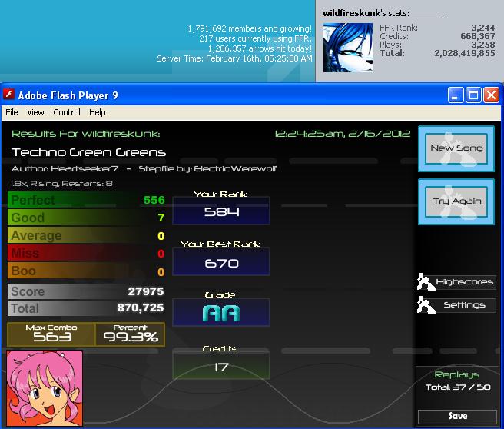The height and width of the screenshot is (429, 504).
Task: Open wildfireskunk's blue avatar image
Action: [x=348, y=47]
